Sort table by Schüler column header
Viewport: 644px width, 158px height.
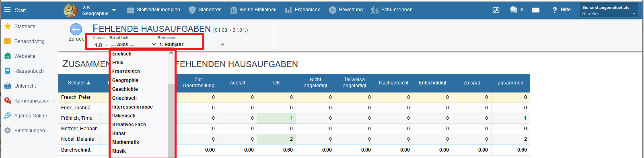tap(79, 83)
